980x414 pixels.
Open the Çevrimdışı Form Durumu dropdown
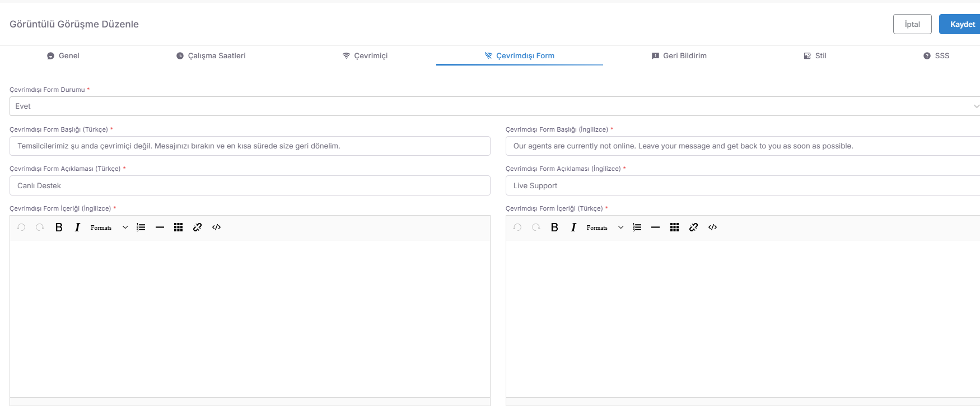click(494, 106)
